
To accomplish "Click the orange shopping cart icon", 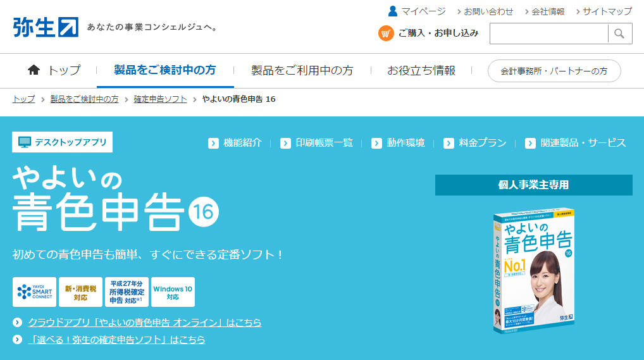I will pos(386,34).
